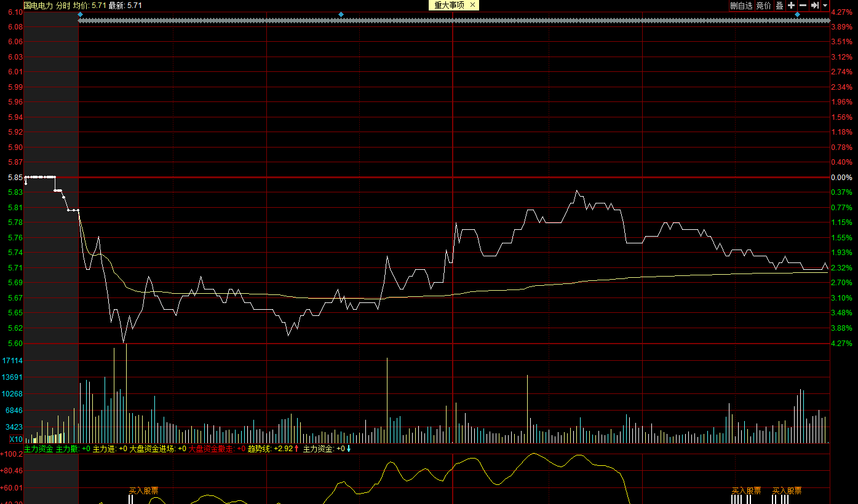Click the 趋势线: +2.92 value
The width and height of the screenshot is (858, 504).
pos(270,449)
